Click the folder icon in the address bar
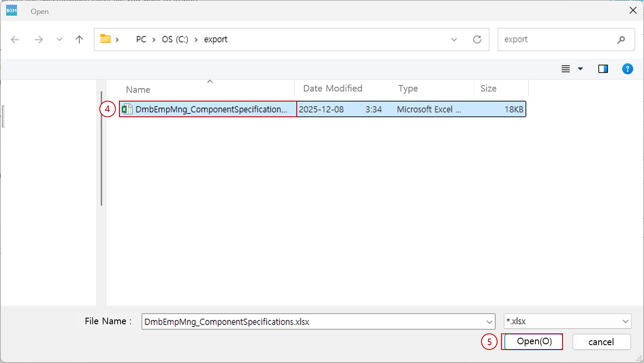The image size is (644, 363). pyautogui.click(x=105, y=39)
